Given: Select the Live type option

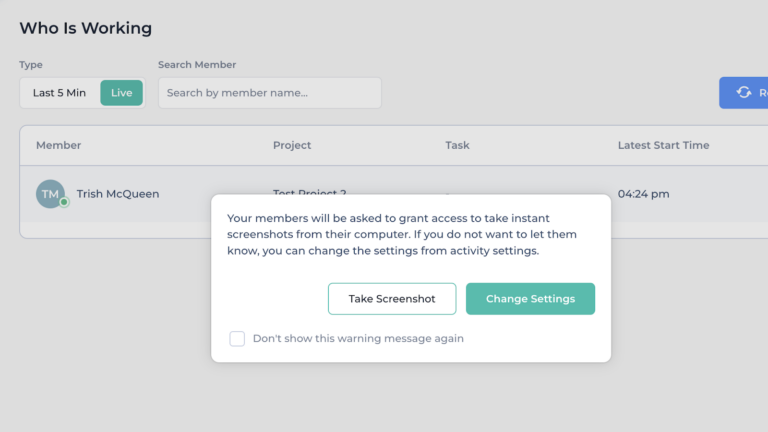Looking at the screenshot, I should click(x=121, y=93).
